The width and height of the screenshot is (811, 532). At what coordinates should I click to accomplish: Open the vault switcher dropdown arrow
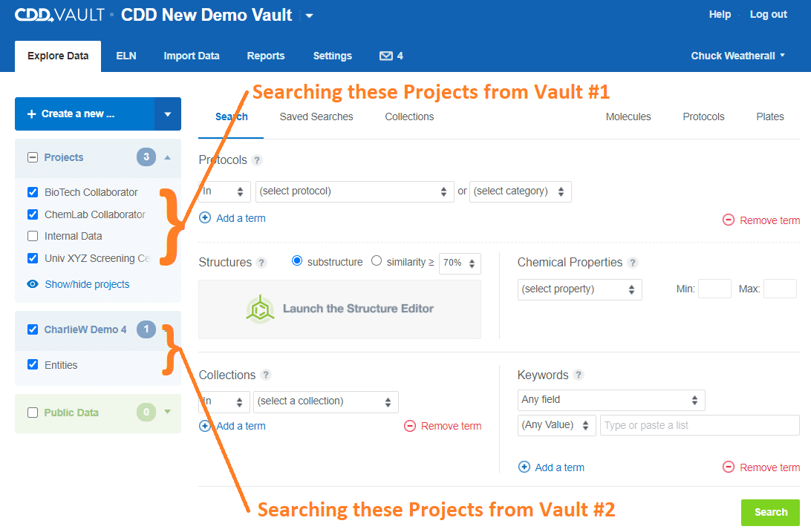(x=309, y=16)
